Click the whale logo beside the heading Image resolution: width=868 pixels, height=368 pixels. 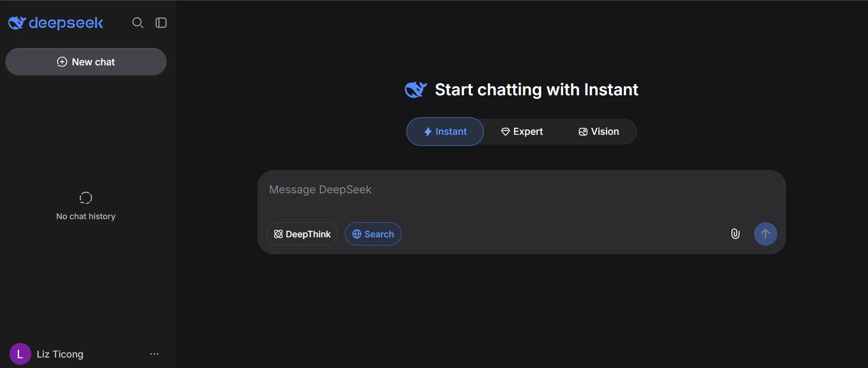pyautogui.click(x=416, y=90)
